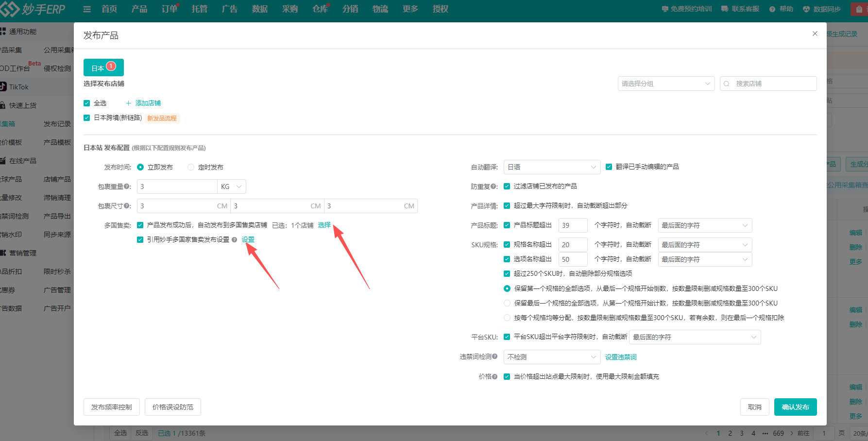
Task: Click the 免费预约培训 link in the header
Action: (x=687, y=9)
